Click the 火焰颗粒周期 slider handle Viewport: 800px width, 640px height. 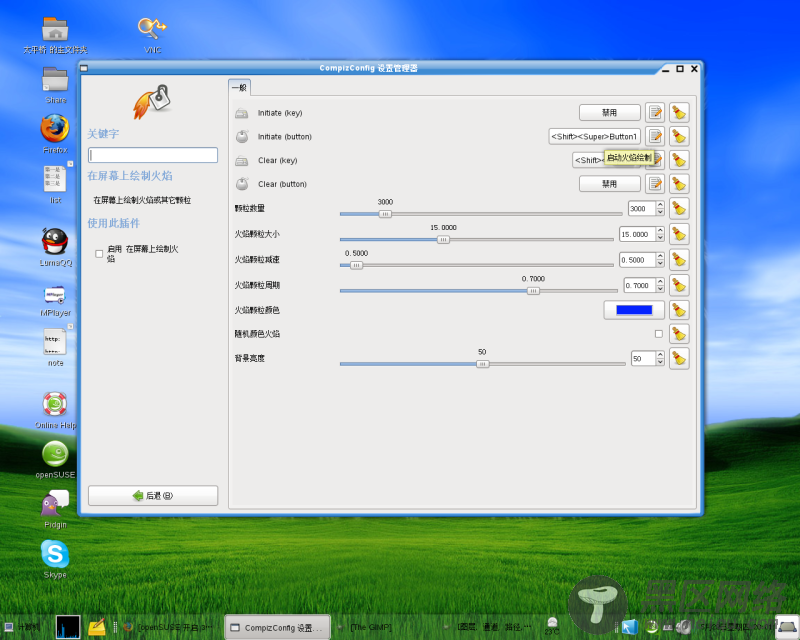tap(533, 291)
